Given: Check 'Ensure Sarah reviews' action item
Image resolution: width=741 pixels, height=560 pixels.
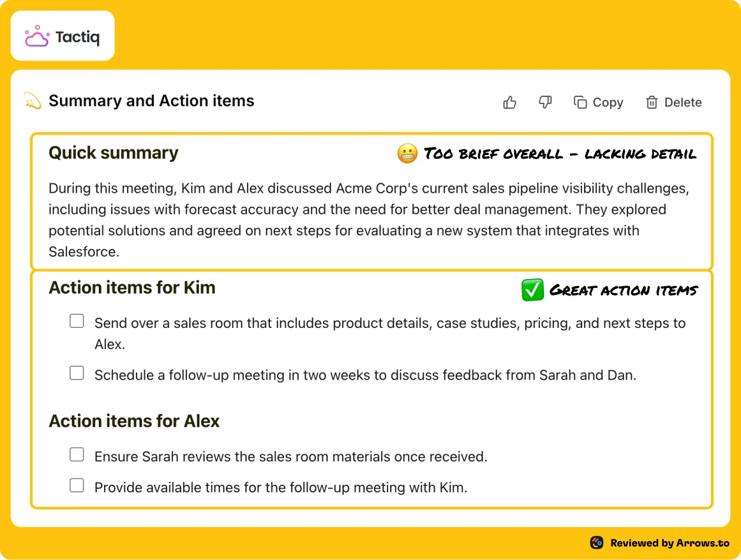Looking at the screenshot, I should 77,454.
